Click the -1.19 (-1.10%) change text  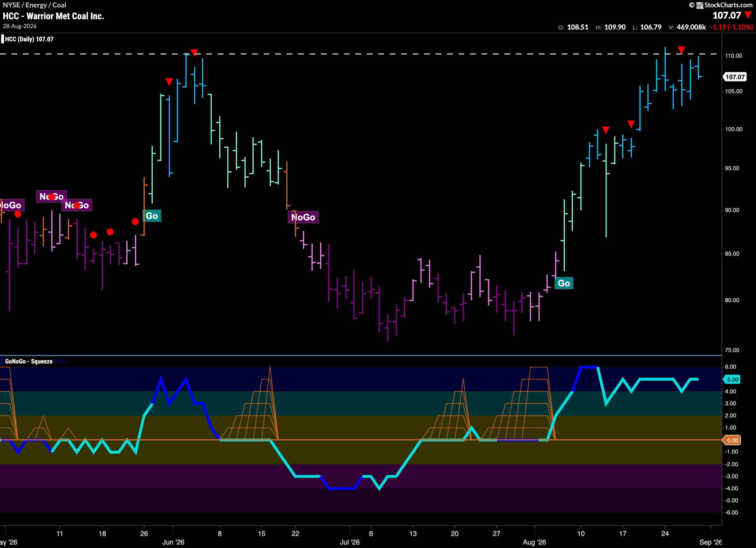pyautogui.click(x=731, y=27)
